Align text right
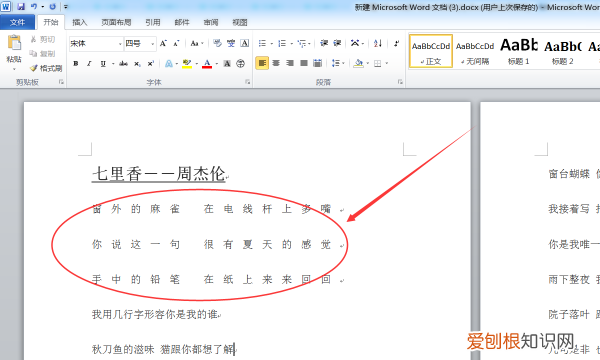 [290, 63]
